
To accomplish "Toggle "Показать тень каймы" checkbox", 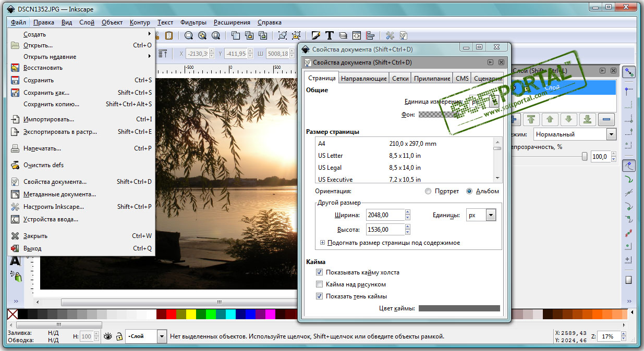I will pos(319,296).
